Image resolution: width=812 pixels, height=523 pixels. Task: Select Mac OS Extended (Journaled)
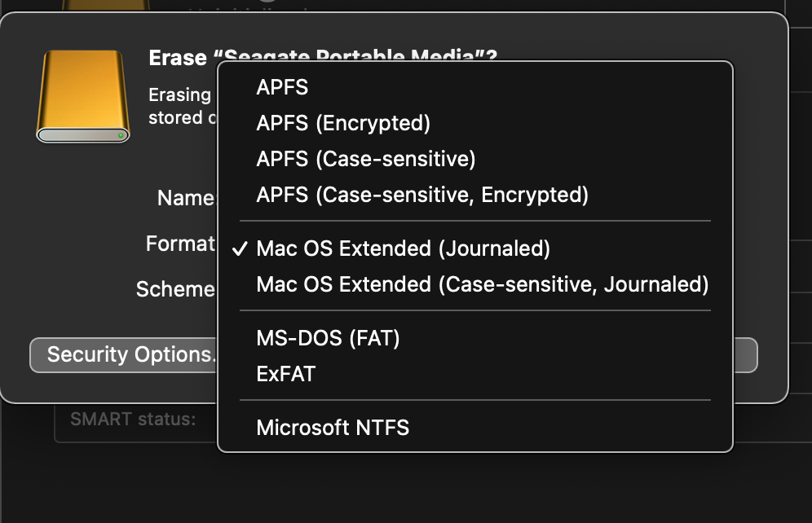pos(403,248)
